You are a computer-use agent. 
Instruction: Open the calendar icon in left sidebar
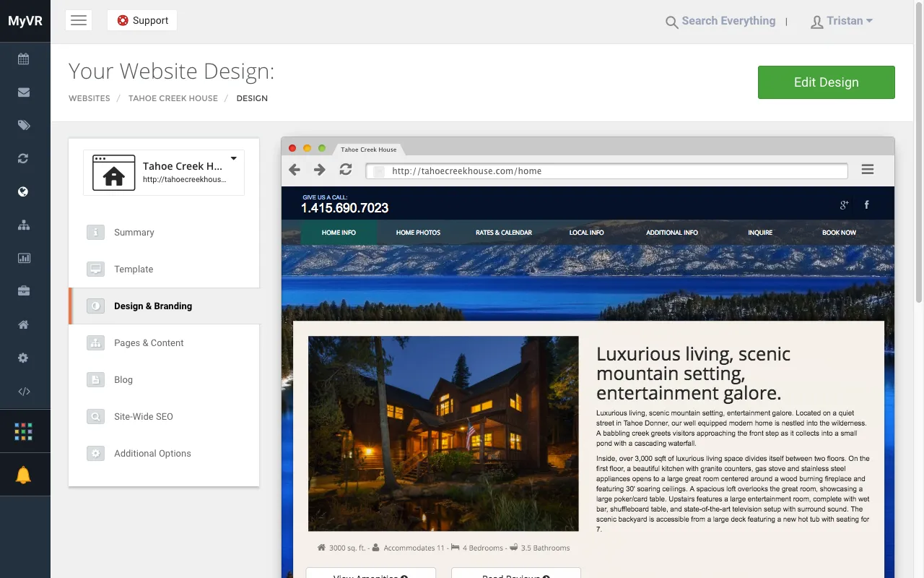[x=24, y=59]
